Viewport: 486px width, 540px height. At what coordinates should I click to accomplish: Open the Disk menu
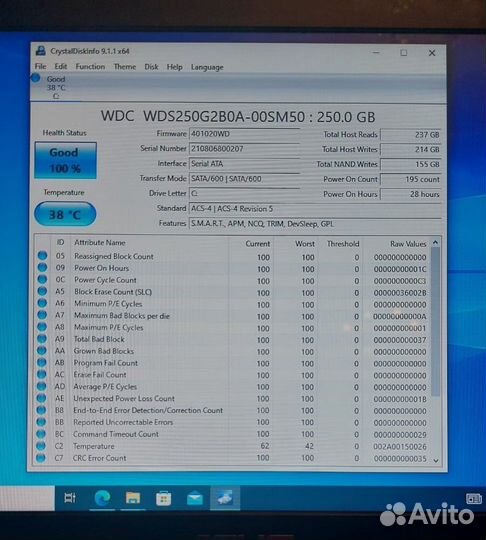point(151,67)
